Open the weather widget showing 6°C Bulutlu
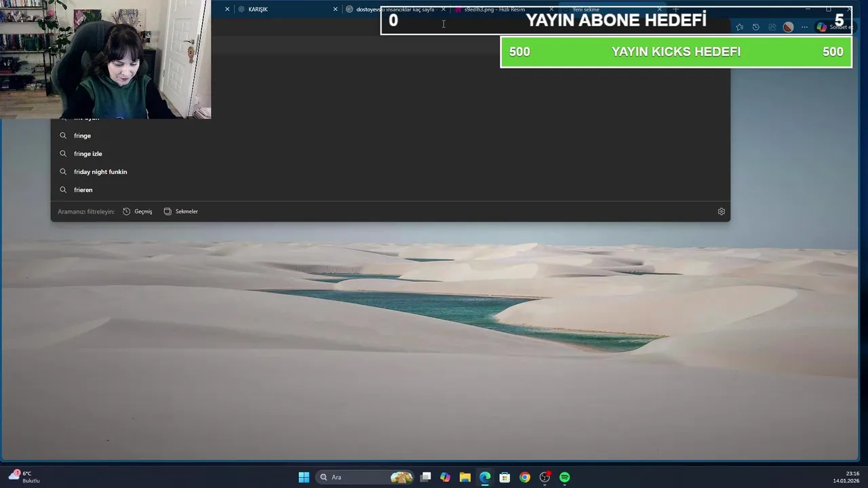This screenshot has width=868, height=488. click(x=24, y=476)
